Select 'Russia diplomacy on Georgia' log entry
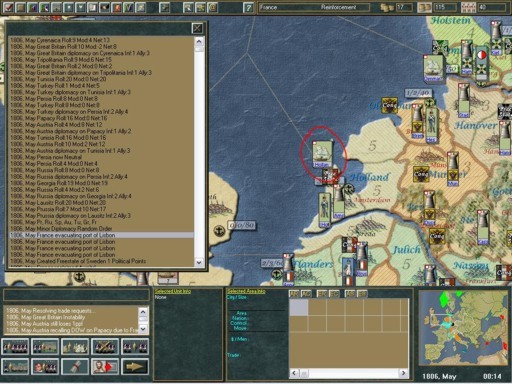 tap(101, 196)
